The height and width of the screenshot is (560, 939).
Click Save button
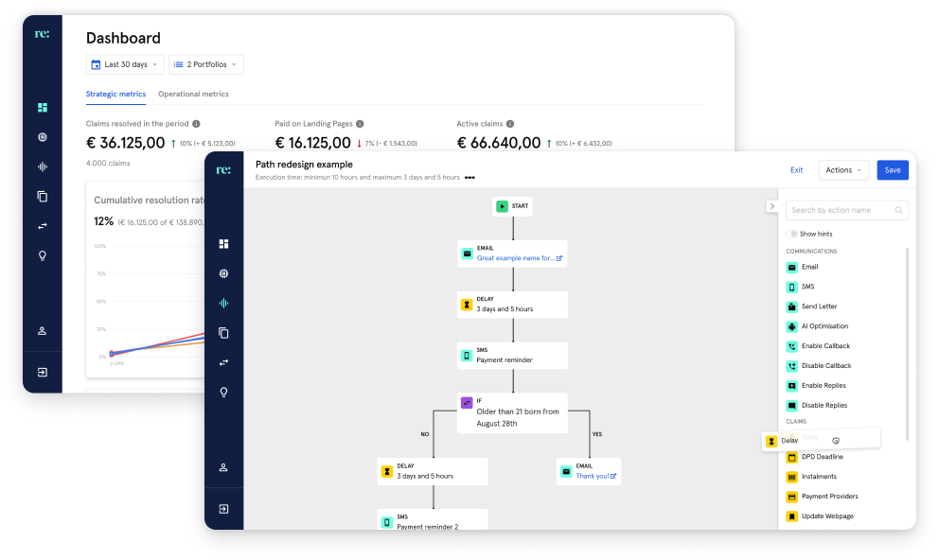pyautogui.click(x=893, y=170)
